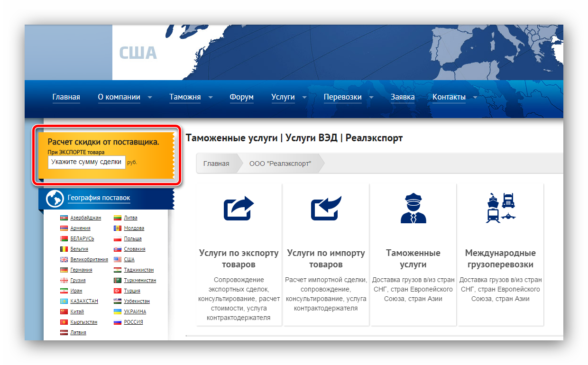Click the Moldova flag icon

118,228
